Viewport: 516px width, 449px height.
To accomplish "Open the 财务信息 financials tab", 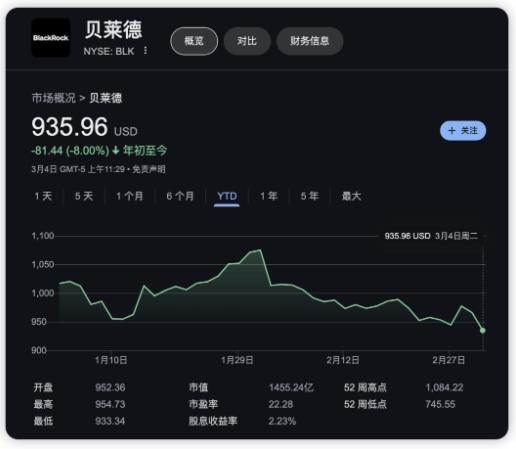I will click(x=310, y=41).
